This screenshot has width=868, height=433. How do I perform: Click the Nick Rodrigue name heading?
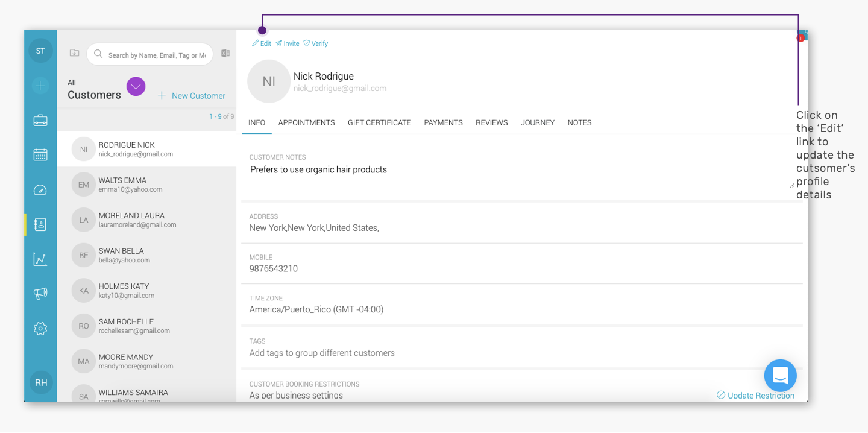(x=324, y=76)
